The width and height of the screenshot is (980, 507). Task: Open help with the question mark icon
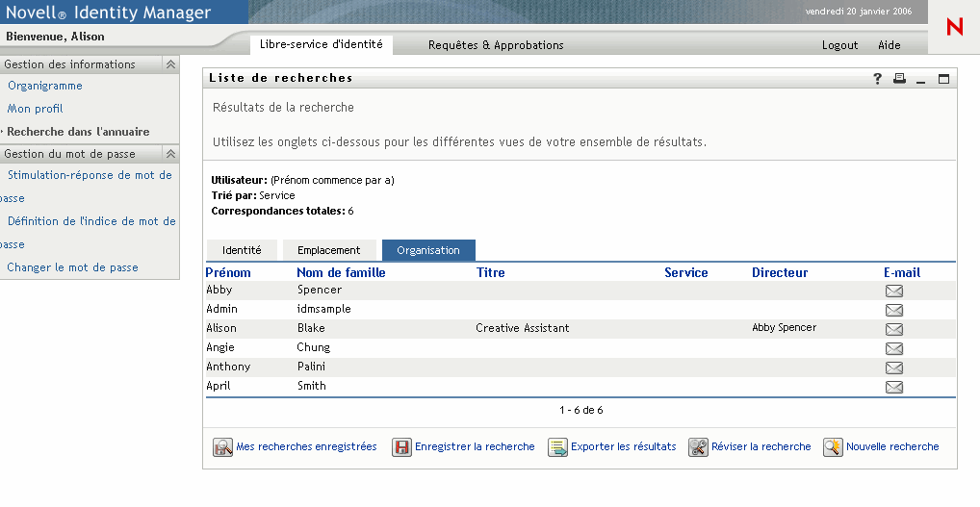click(878, 79)
